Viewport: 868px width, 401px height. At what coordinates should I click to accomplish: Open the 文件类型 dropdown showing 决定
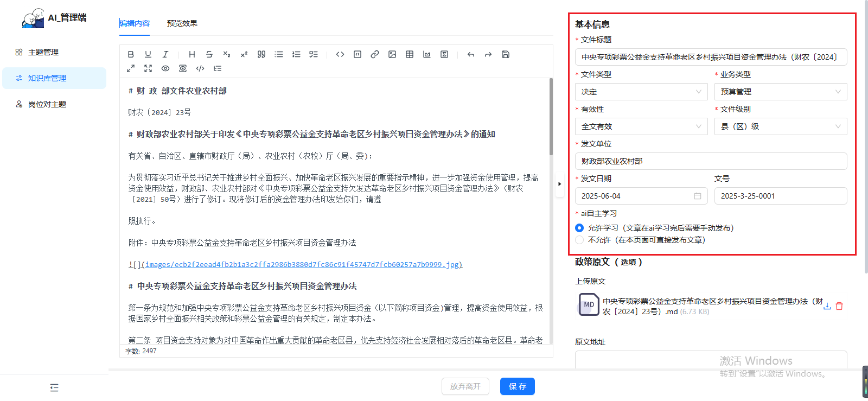(x=641, y=92)
